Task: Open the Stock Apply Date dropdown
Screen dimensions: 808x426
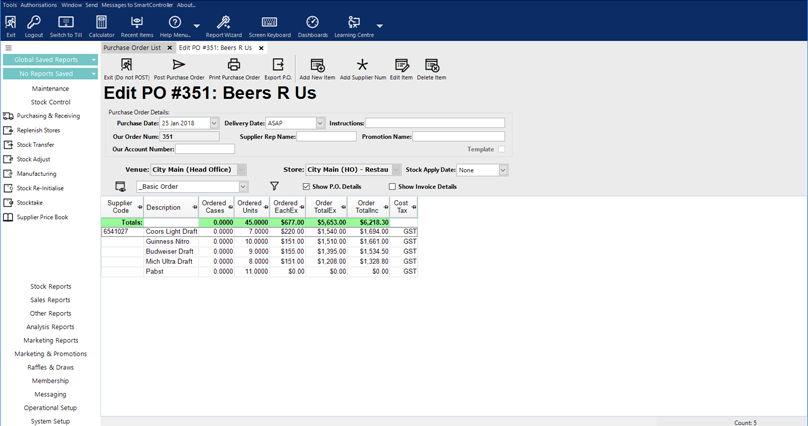Action: pyautogui.click(x=503, y=170)
